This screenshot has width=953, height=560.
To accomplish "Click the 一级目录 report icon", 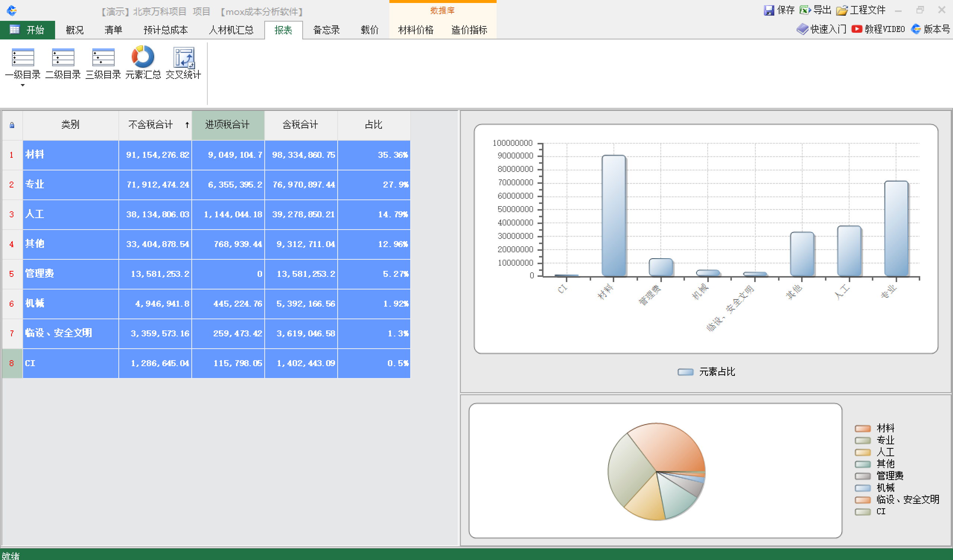I will pyautogui.click(x=23, y=57).
